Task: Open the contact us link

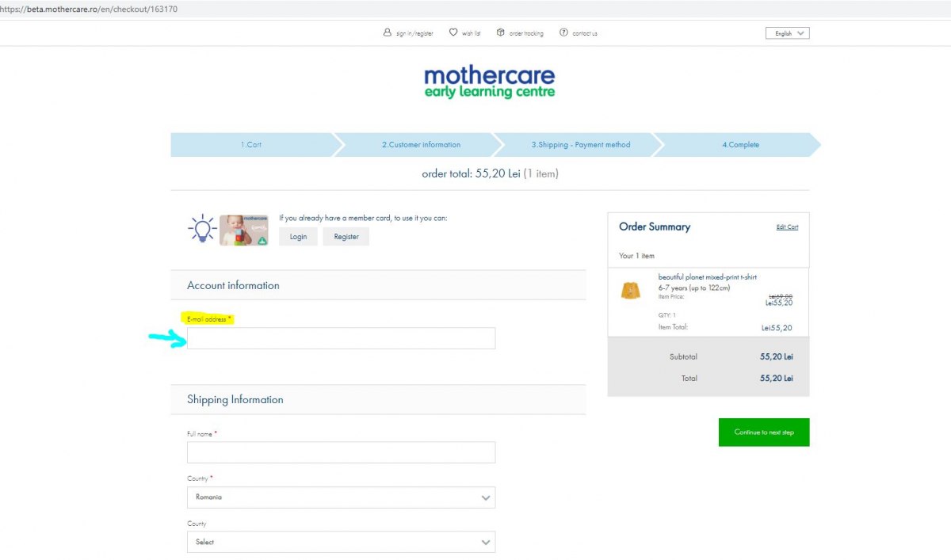Action: click(585, 34)
